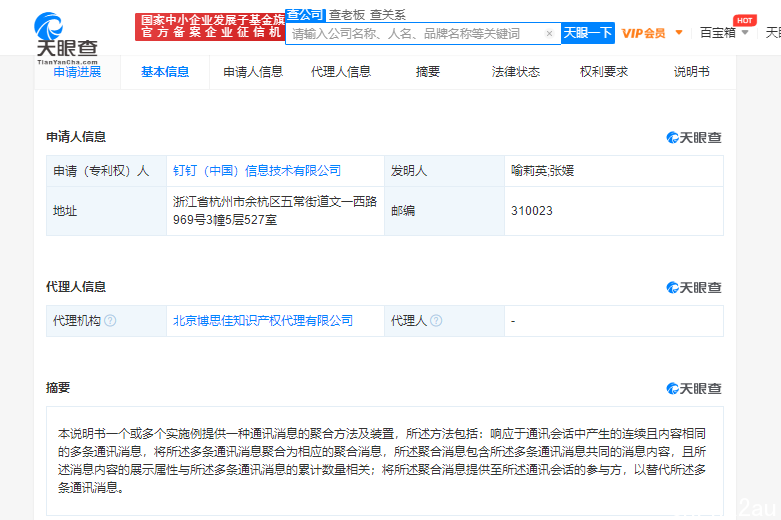Image resolution: width=781 pixels, height=520 pixels.
Task: Switch to the 申请进展 tab
Action: click(x=77, y=72)
